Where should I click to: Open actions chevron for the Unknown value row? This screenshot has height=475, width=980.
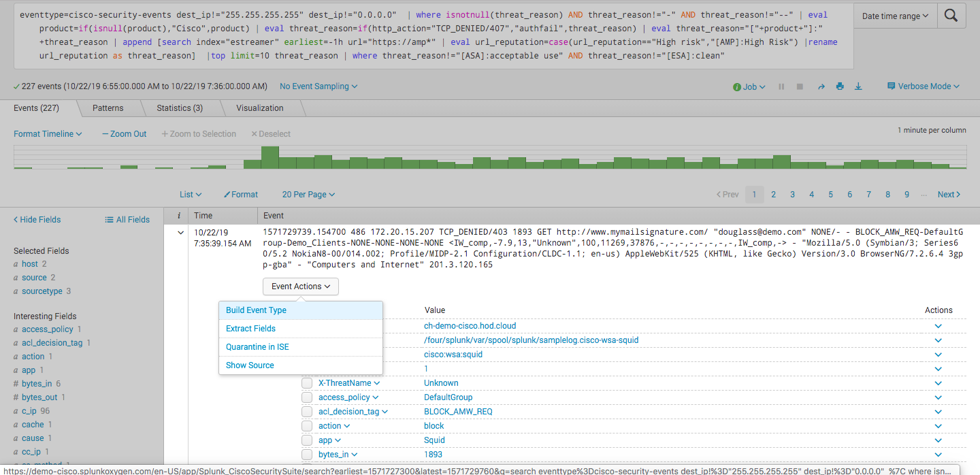938,383
